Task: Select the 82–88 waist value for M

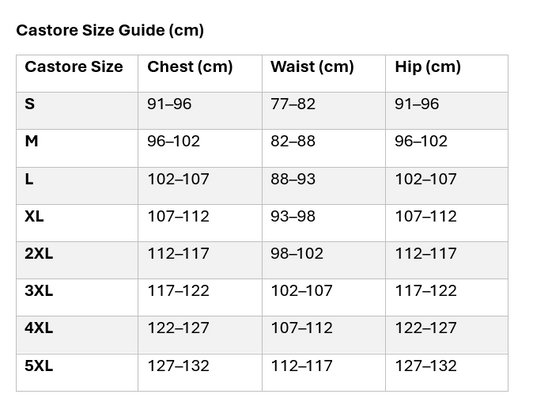Action: (x=293, y=141)
